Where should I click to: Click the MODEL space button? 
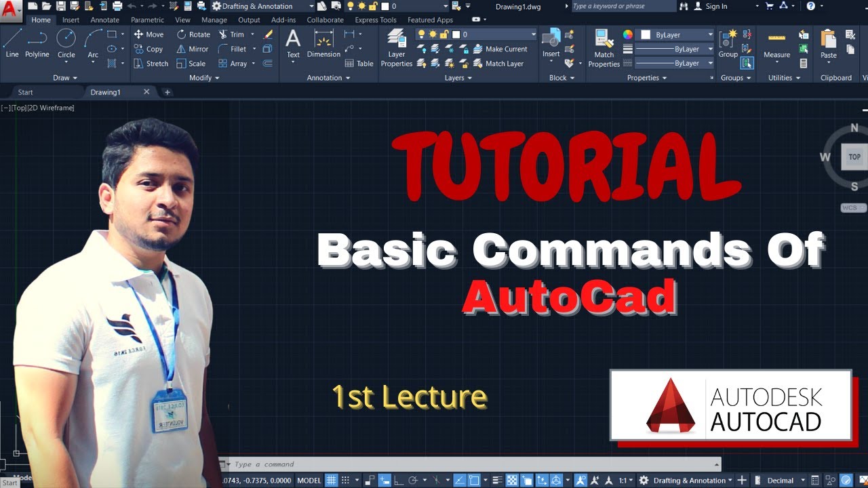tap(309, 481)
